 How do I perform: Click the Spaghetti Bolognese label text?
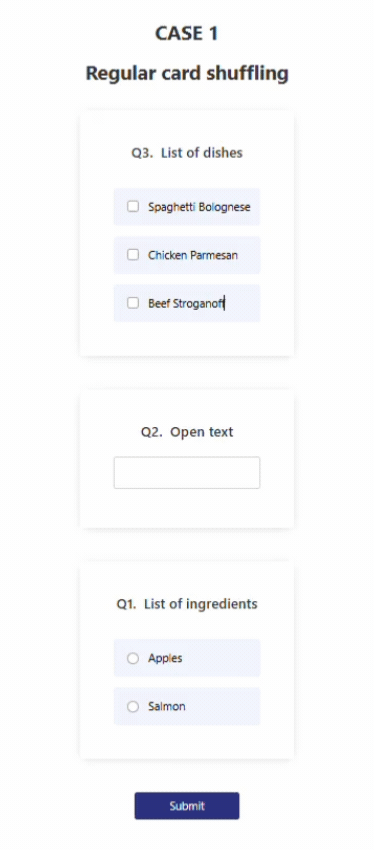coord(199,207)
